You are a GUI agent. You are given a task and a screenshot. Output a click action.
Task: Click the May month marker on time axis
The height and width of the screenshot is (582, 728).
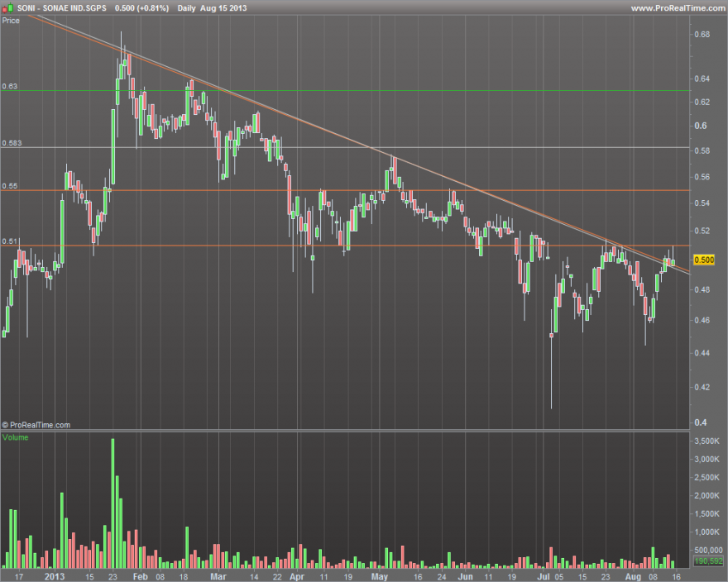coord(380,576)
